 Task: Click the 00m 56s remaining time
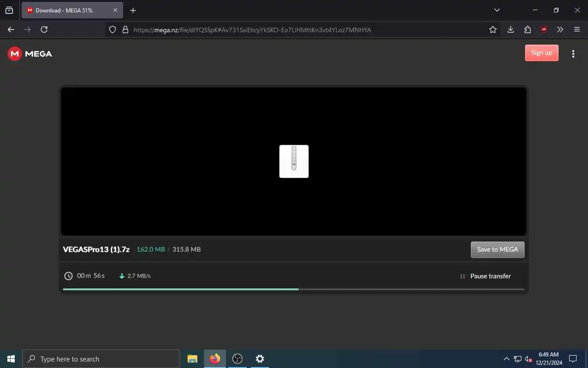[x=91, y=276]
